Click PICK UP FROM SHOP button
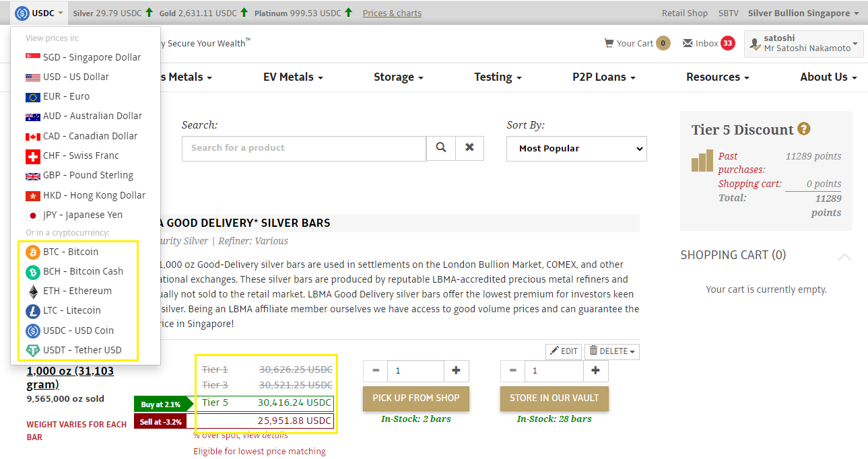Screen dimensions: 868x459 pos(416,398)
